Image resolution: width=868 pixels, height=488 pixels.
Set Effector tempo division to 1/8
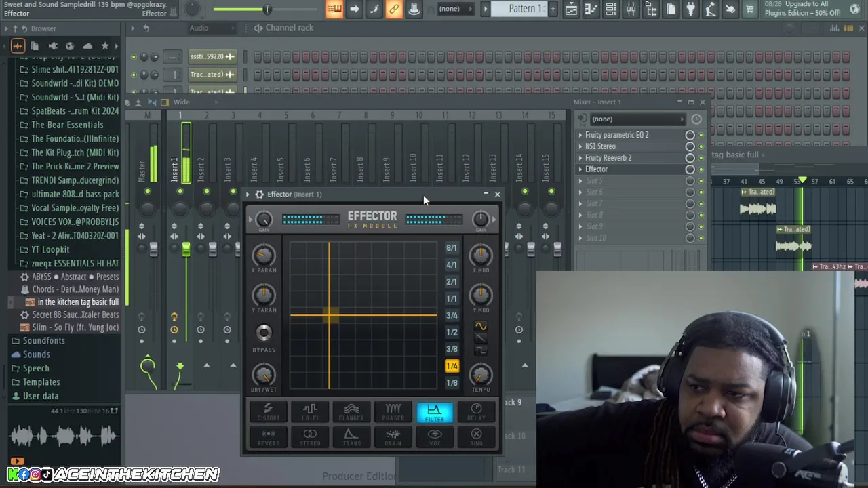point(452,383)
